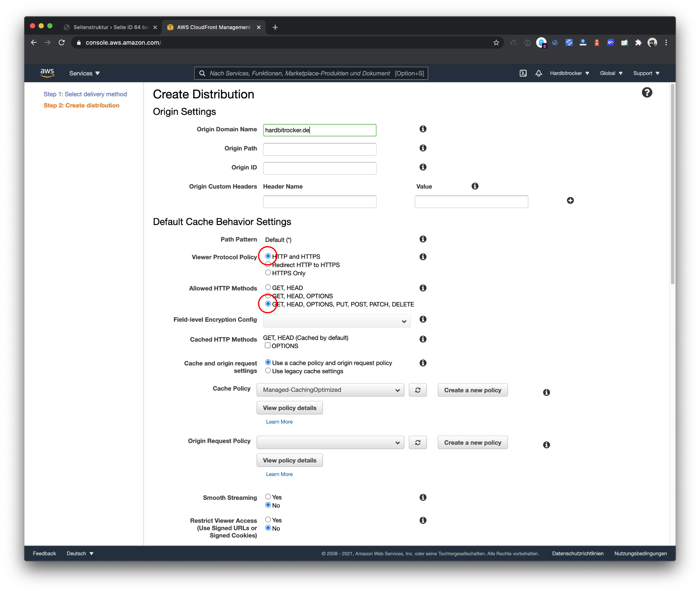Viewport: 700px width, 593px height.
Task: Click Create a new policy for Cache Policy
Action: (x=472, y=390)
